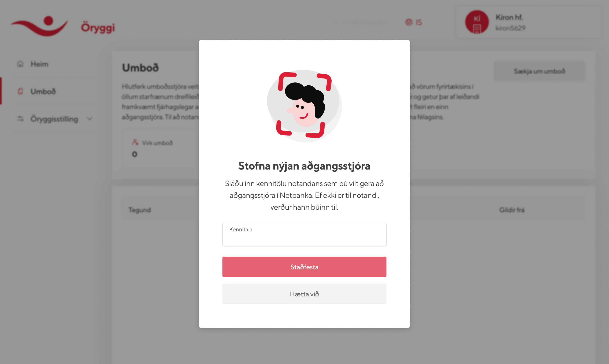Cancel using the Hætta við button
The width and height of the screenshot is (609, 364).
[x=304, y=294]
